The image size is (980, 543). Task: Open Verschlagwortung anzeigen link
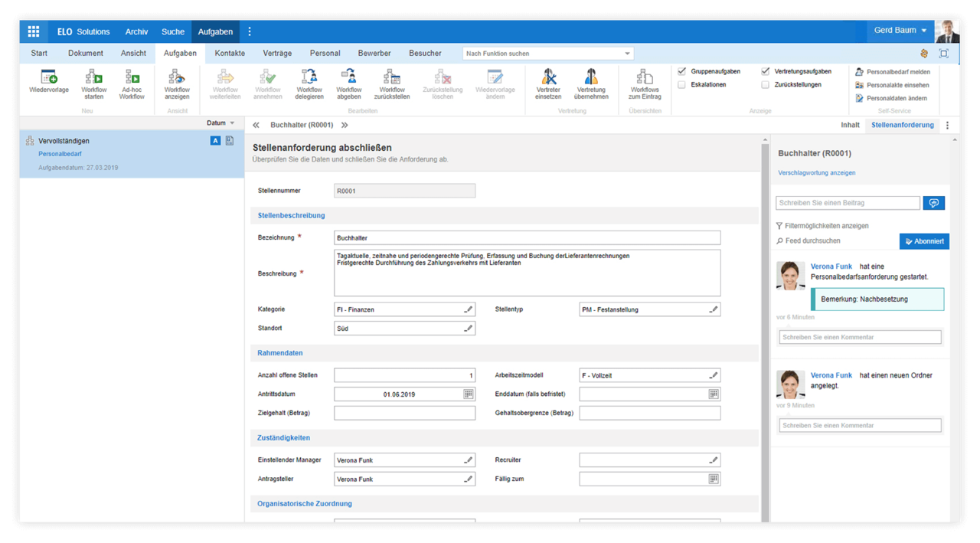point(816,173)
